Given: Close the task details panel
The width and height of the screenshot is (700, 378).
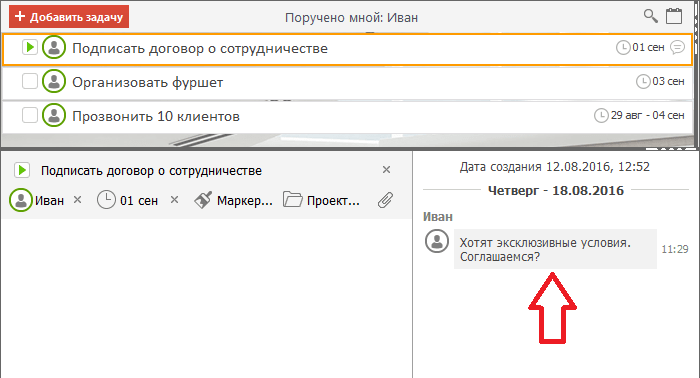Looking at the screenshot, I should pyautogui.click(x=387, y=170).
